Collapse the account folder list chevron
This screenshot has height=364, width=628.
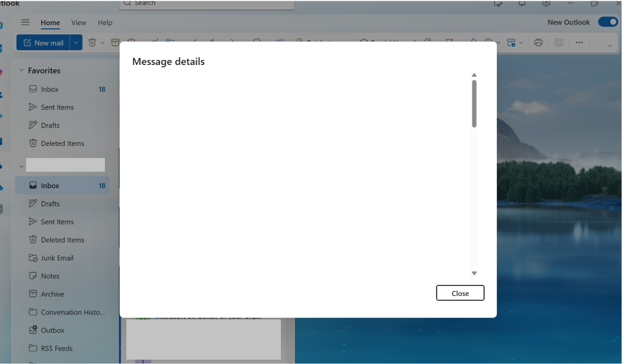[x=21, y=166]
